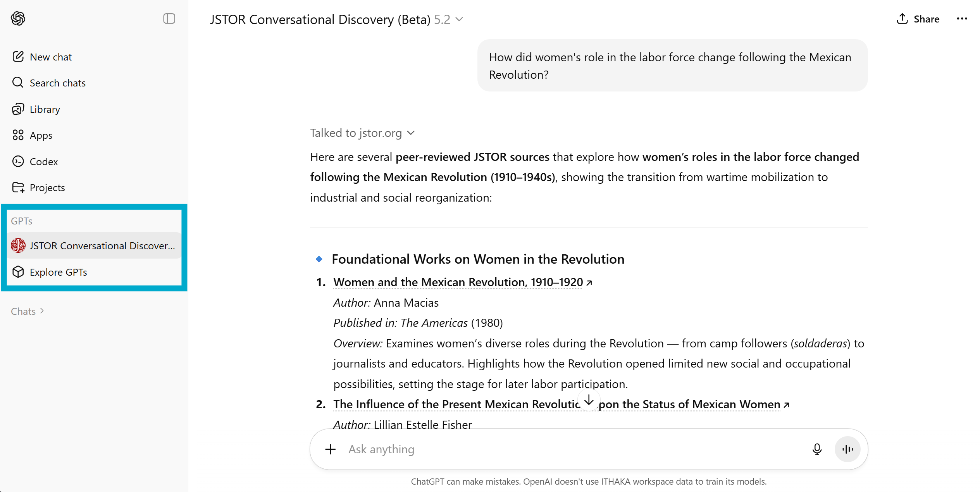
Task: Open Explore GPTs
Action: (58, 272)
